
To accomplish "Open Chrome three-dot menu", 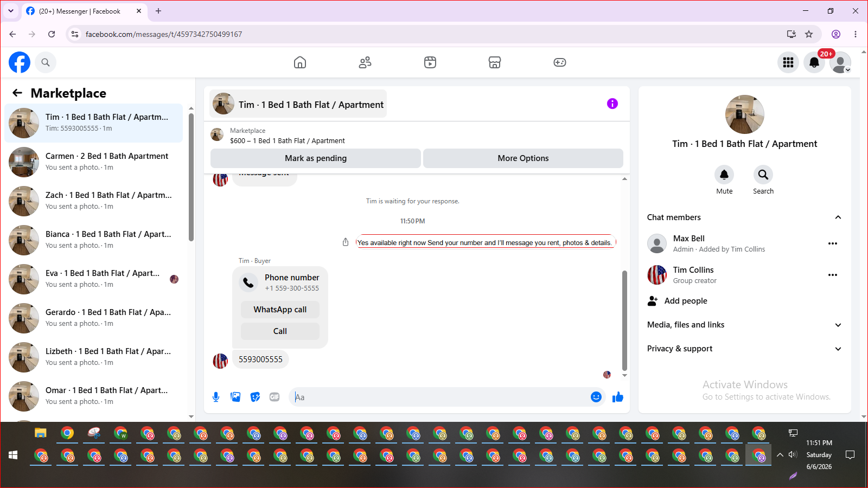I will [856, 34].
